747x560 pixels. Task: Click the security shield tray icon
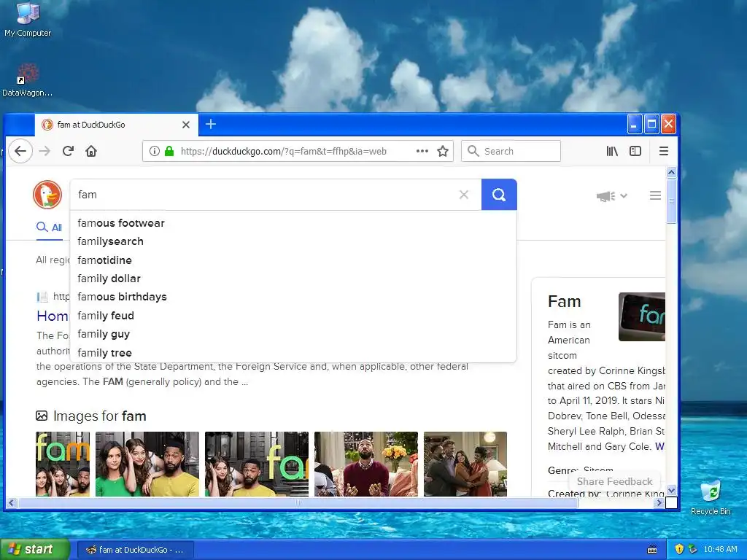tap(679, 550)
